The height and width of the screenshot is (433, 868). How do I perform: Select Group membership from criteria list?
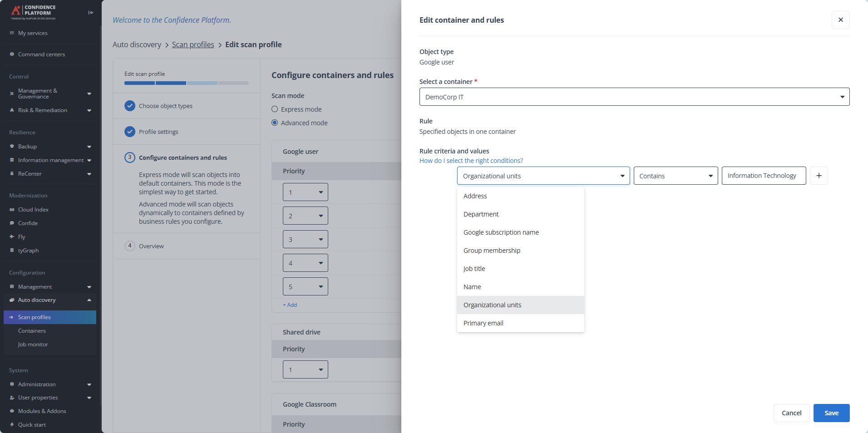(x=492, y=250)
